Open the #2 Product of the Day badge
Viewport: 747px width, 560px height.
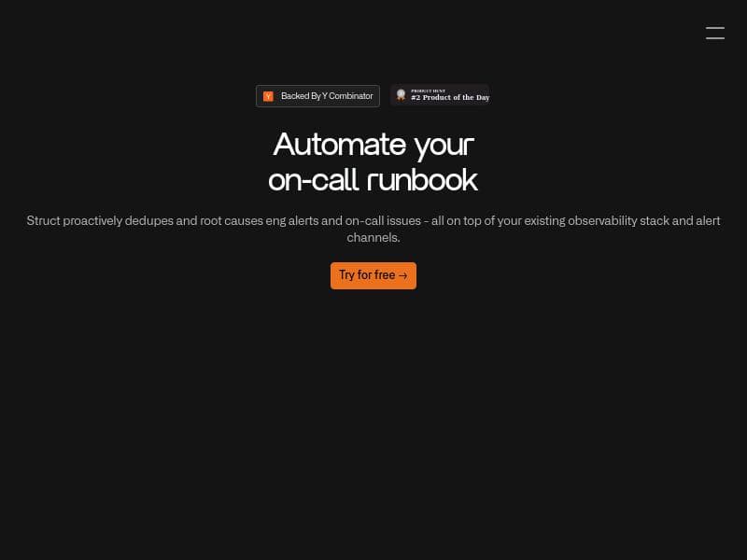tap(440, 95)
